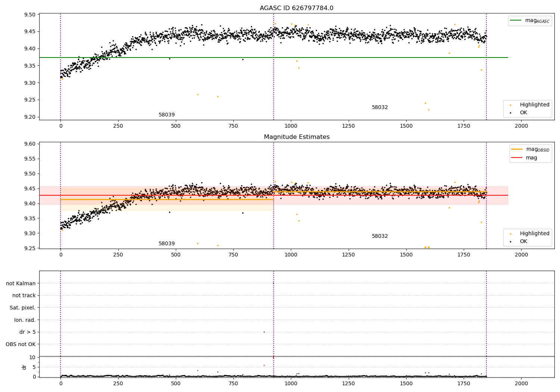560x392 pixels.
Task: Click the plot title AGASC ID 626797784.0
Action: (x=296, y=8)
